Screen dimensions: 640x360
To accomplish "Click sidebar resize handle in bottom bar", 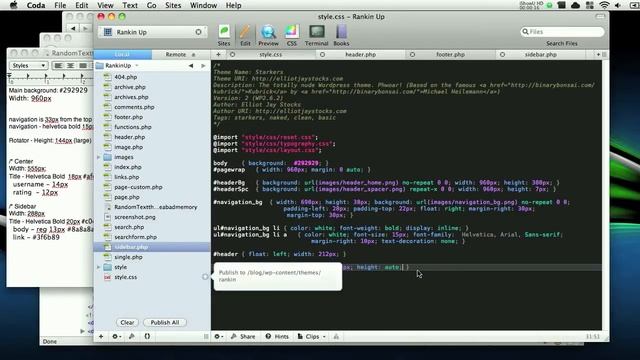I will coord(206,336).
